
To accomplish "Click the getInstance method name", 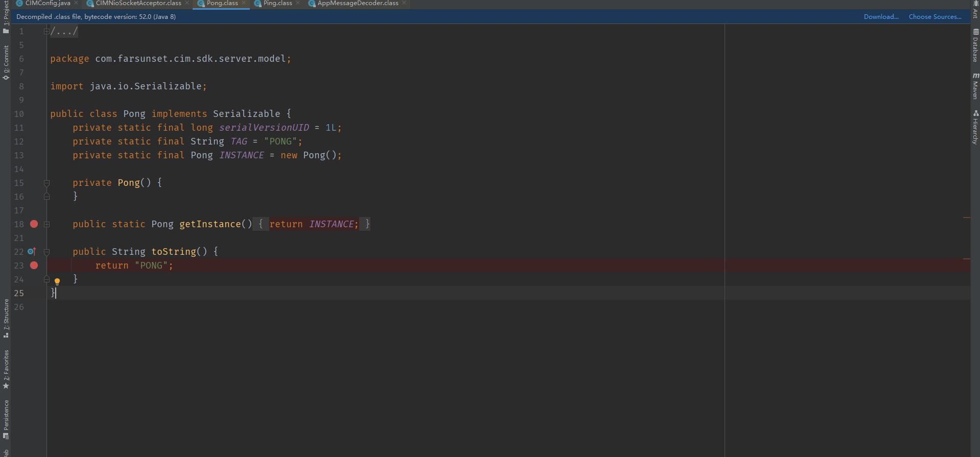I will click(x=210, y=224).
